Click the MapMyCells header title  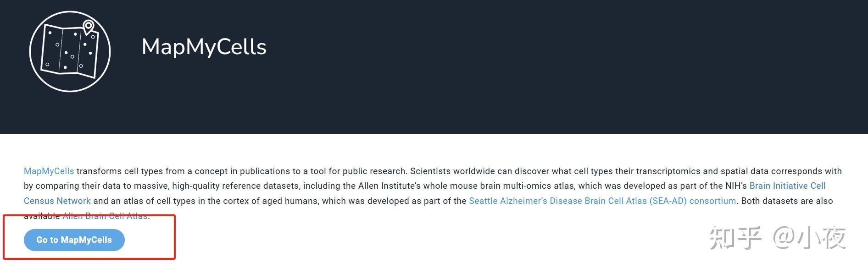tap(204, 47)
